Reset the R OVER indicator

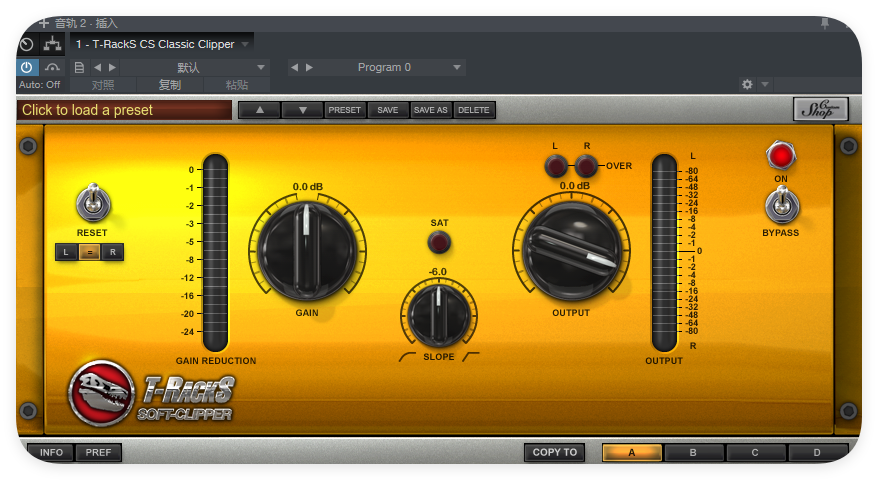[x=586, y=166]
